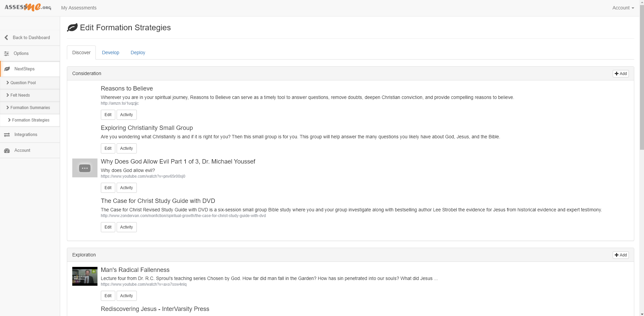Click the Reasons to Believe title
The image size is (644, 316).
[x=127, y=89]
